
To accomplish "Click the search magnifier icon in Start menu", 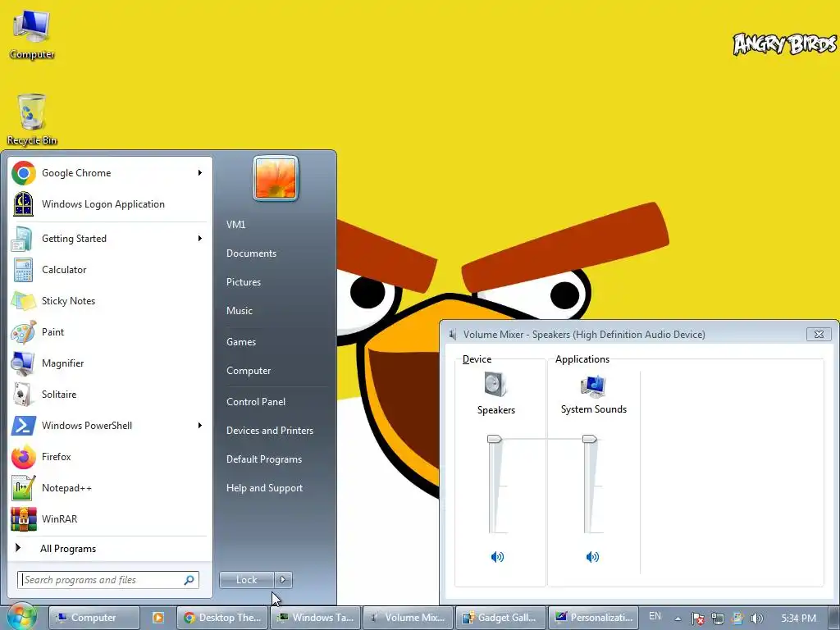I will point(189,580).
